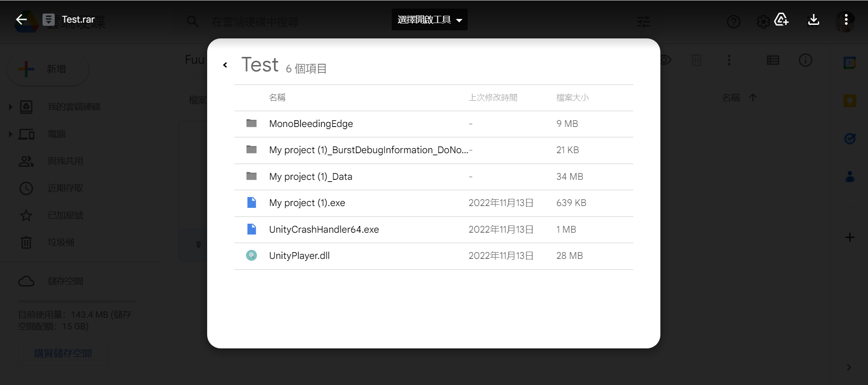The width and height of the screenshot is (868, 385).
Task: Click 購買儲存空間 button
Action: tap(63, 353)
